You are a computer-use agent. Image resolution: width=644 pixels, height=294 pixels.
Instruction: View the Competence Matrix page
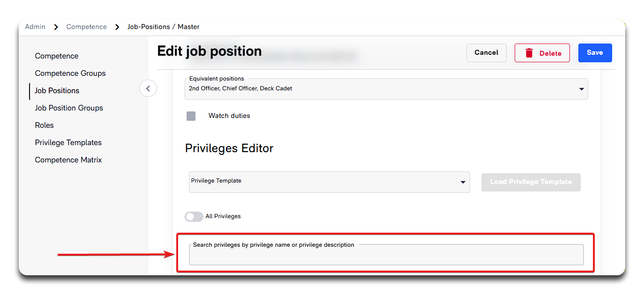[68, 160]
